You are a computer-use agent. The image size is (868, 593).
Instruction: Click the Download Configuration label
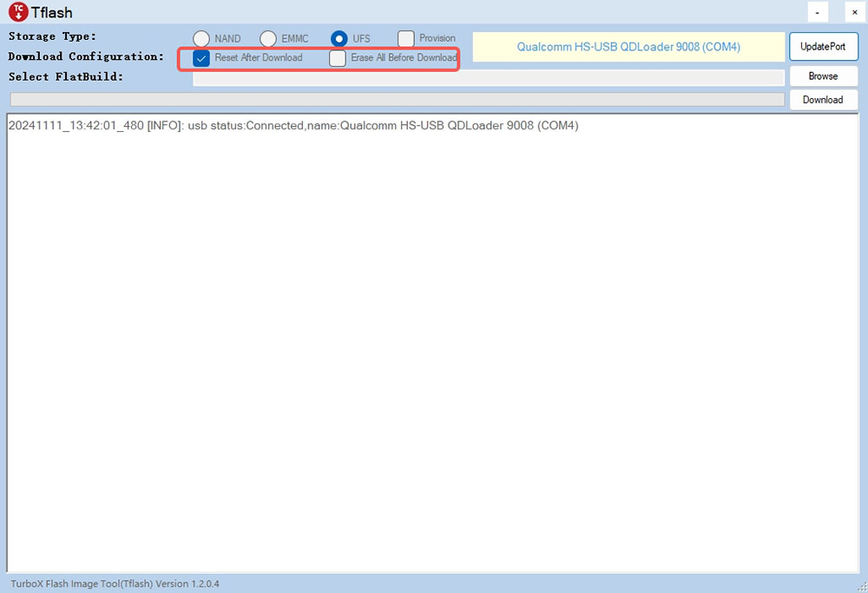pyautogui.click(x=86, y=56)
